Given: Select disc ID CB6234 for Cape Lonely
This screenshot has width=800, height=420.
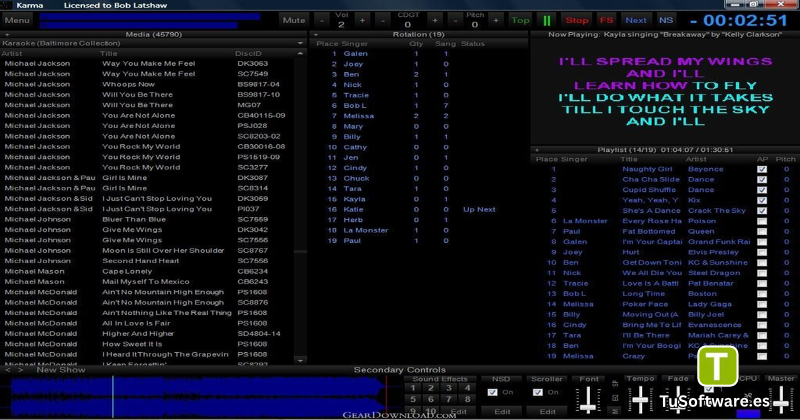Looking at the screenshot, I should click(x=253, y=271).
